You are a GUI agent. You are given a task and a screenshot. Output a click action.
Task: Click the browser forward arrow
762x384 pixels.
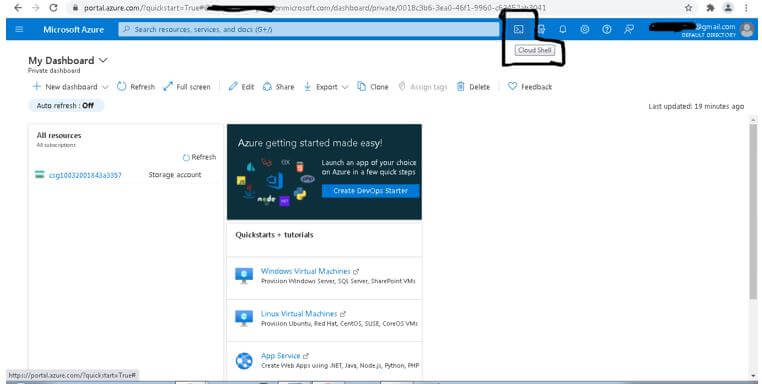[35, 8]
